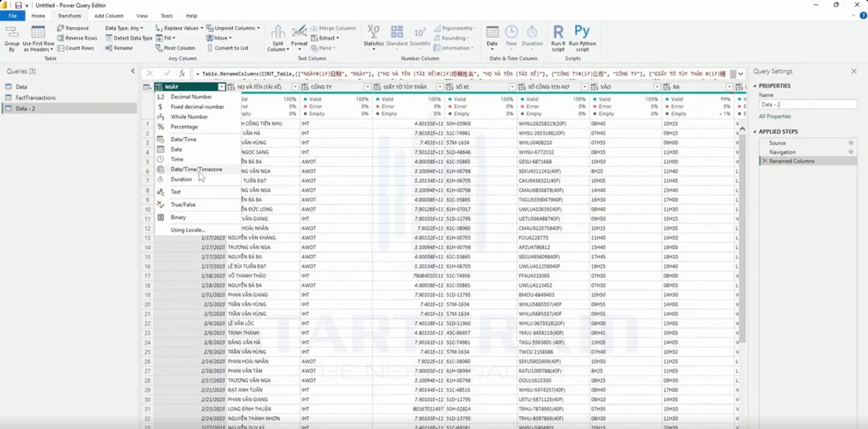Open the Data Type: Any dropdown
This screenshot has height=429, width=868.
(124, 28)
